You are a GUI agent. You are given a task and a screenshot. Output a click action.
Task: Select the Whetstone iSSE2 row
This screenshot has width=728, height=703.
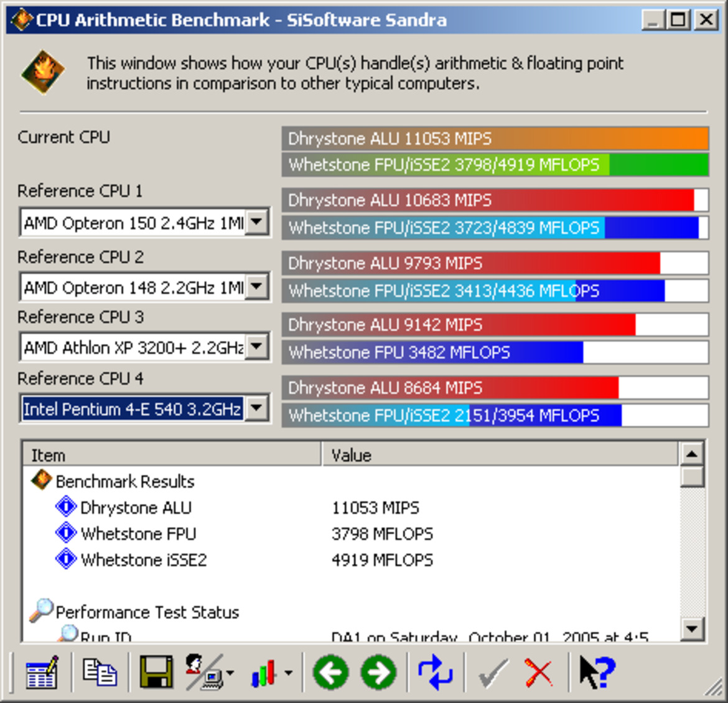point(350,559)
